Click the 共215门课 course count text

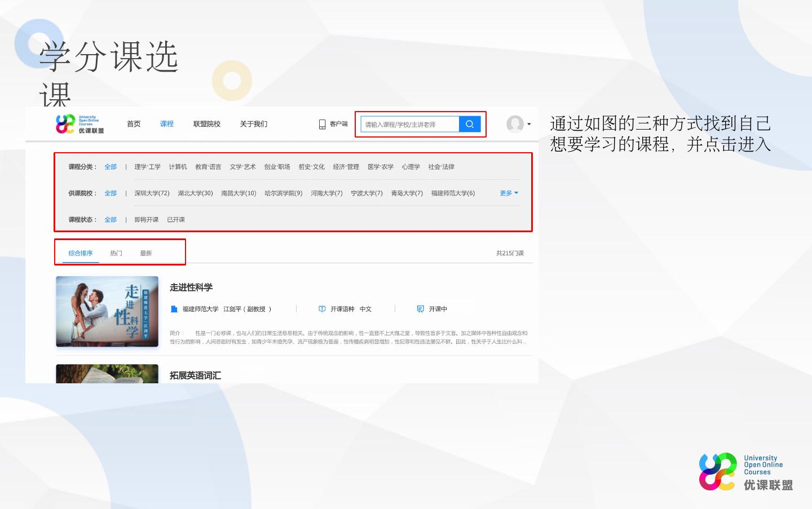[510, 254]
